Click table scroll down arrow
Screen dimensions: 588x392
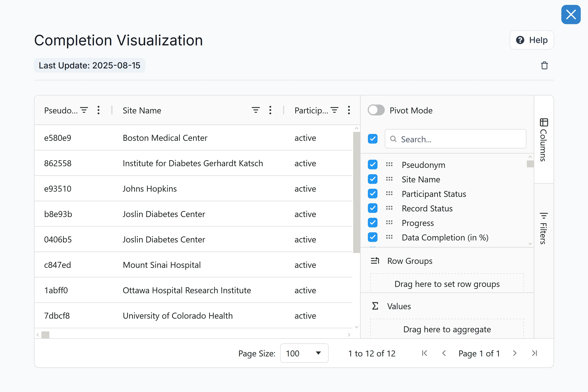click(x=356, y=327)
